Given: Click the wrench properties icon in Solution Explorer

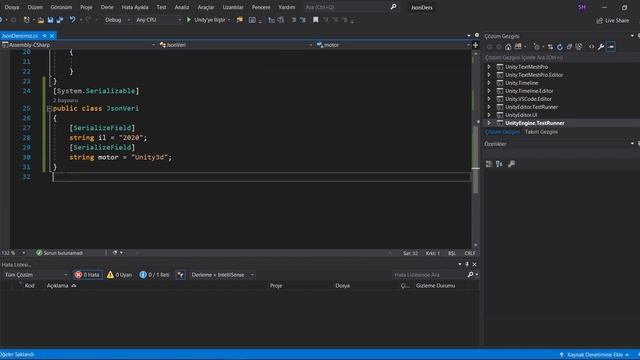Looking at the screenshot, I should click(x=601, y=47).
